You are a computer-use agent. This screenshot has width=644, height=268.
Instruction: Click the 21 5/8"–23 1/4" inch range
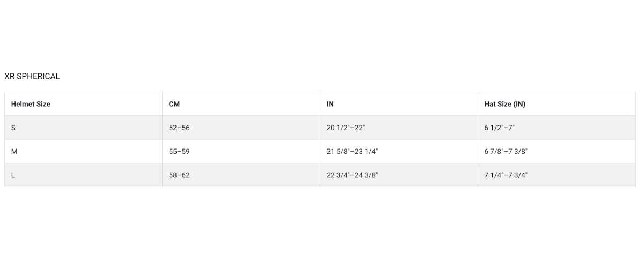352,152
